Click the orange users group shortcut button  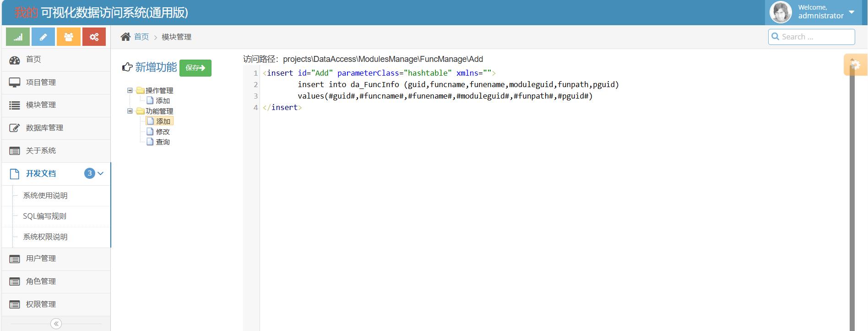[69, 37]
